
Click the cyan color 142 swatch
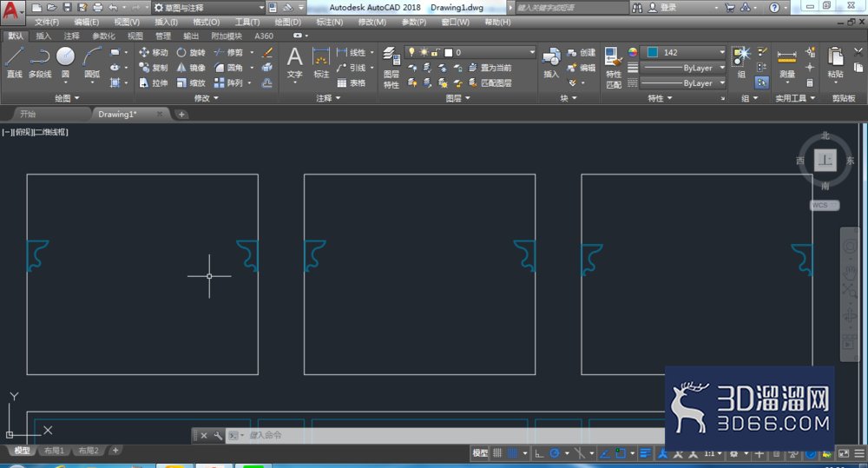(653, 52)
